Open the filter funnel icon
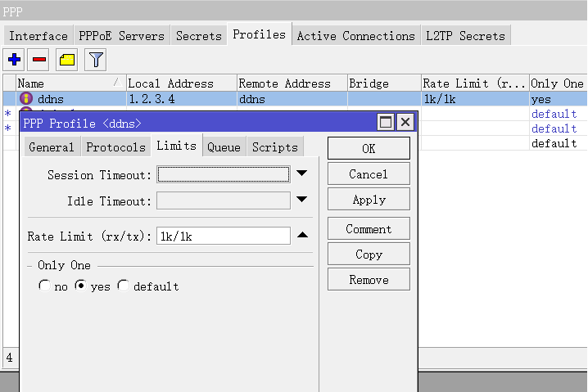This screenshot has width=588, height=392. 96,60
